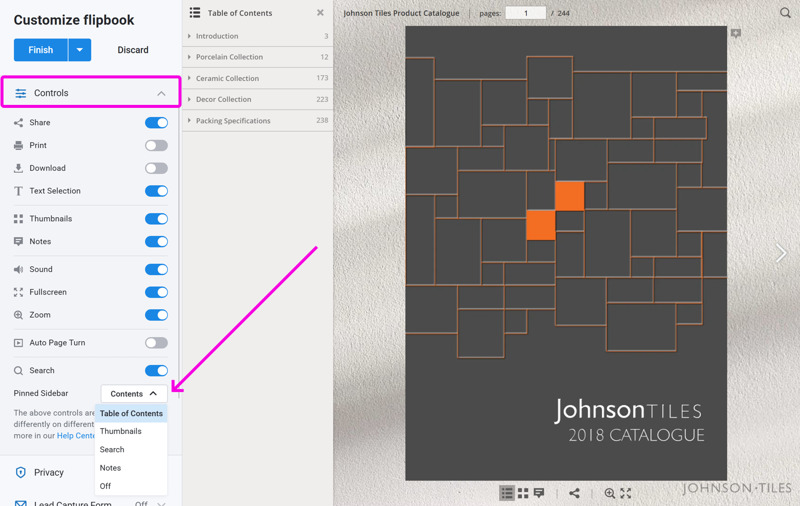Screen dimensions: 800x506
Task: Click the Table of Contents list icon header
Action: pyautogui.click(x=195, y=13)
